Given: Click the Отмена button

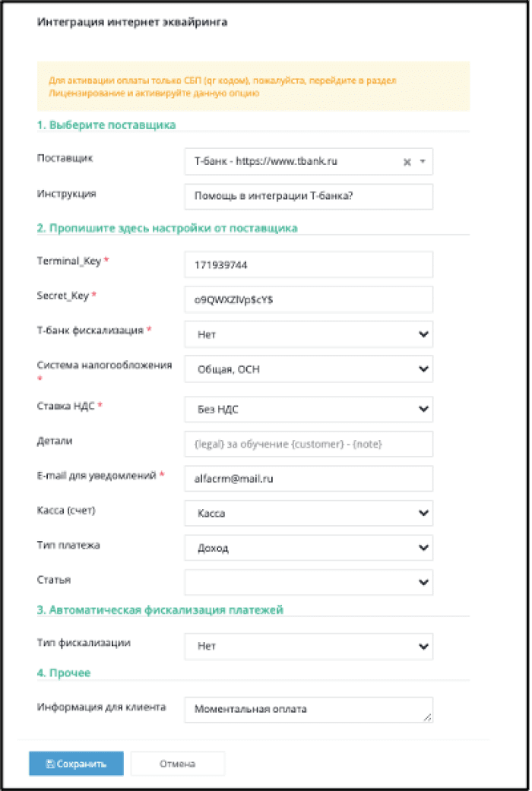Looking at the screenshot, I should 178,764.
